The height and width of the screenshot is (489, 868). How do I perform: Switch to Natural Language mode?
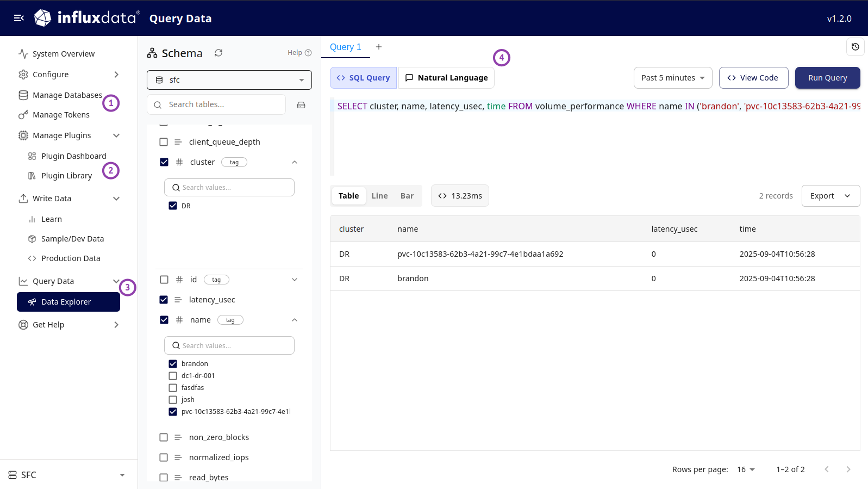446,78
